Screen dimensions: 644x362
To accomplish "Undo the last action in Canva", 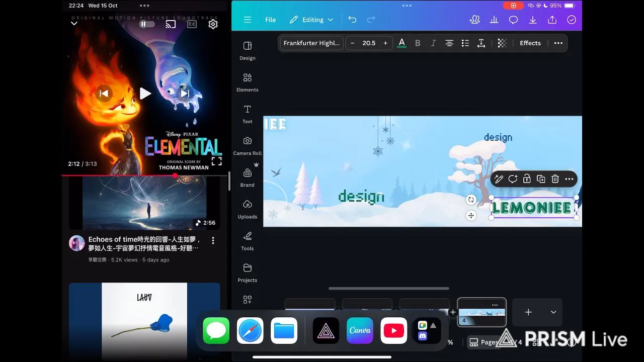I will (352, 20).
